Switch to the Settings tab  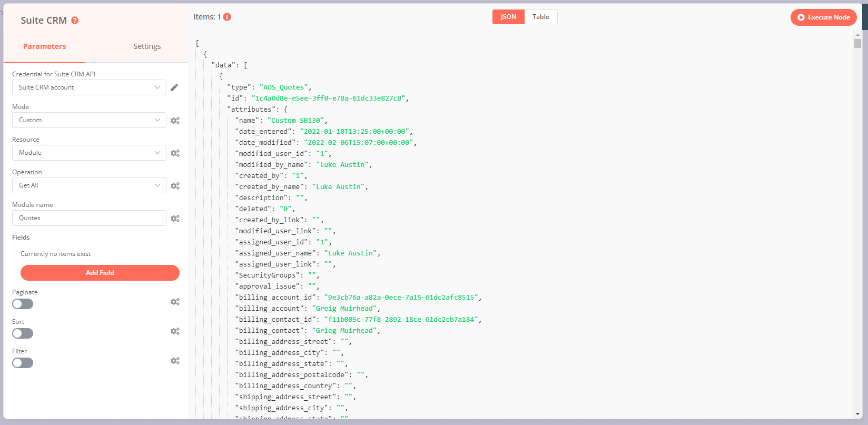(147, 46)
